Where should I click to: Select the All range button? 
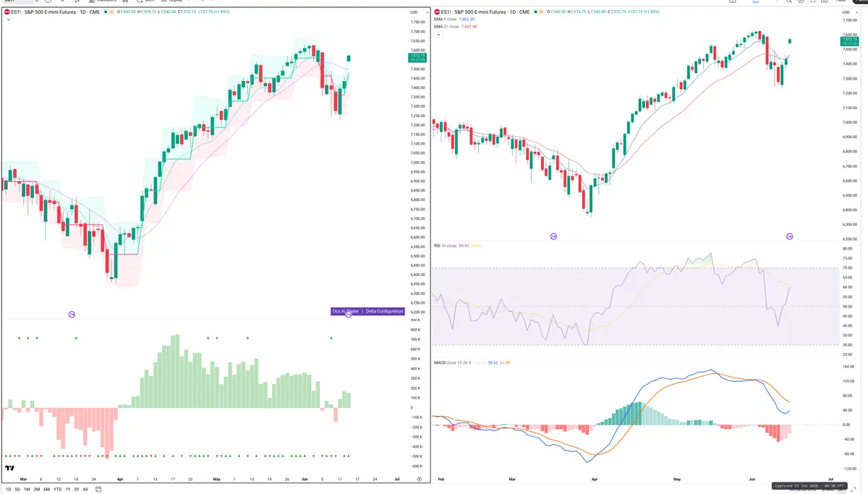tap(85, 489)
